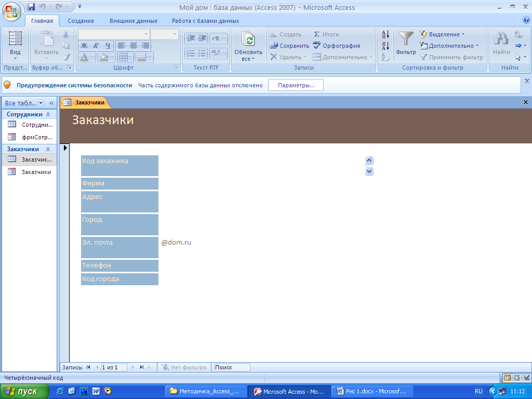Click the fill color bucket icon
Image resolution: width=532 pixels, height=399 pixels.
[104, 57]
